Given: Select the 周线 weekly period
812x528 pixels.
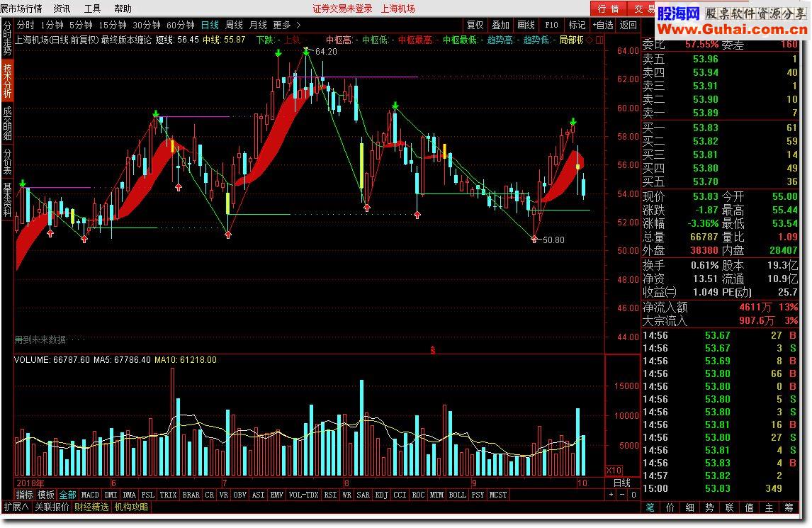Looking at the screenshot, I should pos(234,25).
